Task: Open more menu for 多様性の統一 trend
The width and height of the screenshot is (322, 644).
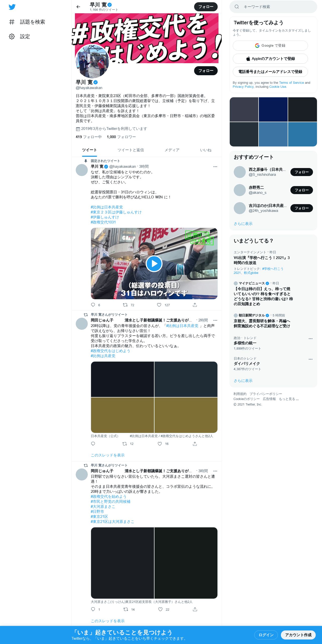Action: [310, 339]
